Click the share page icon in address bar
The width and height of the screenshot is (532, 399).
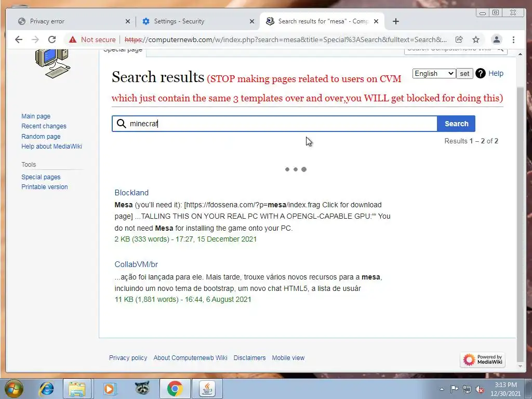pos(459,39)
